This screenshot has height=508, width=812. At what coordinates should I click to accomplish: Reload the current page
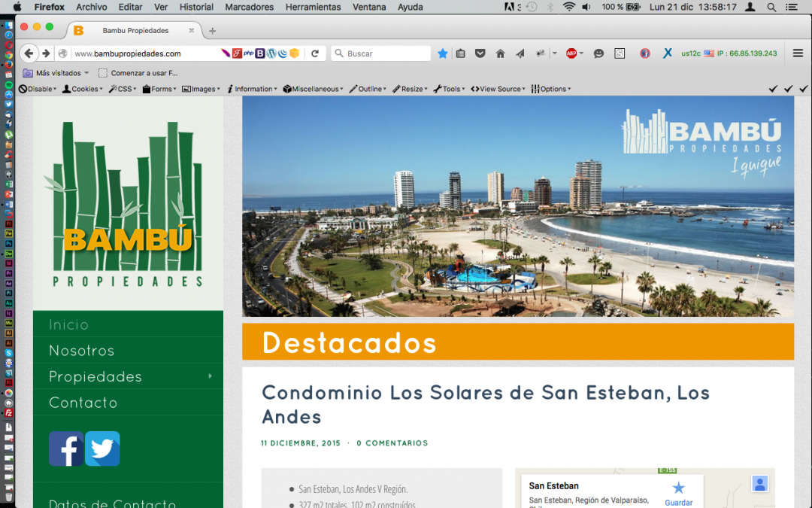point(315,53)
